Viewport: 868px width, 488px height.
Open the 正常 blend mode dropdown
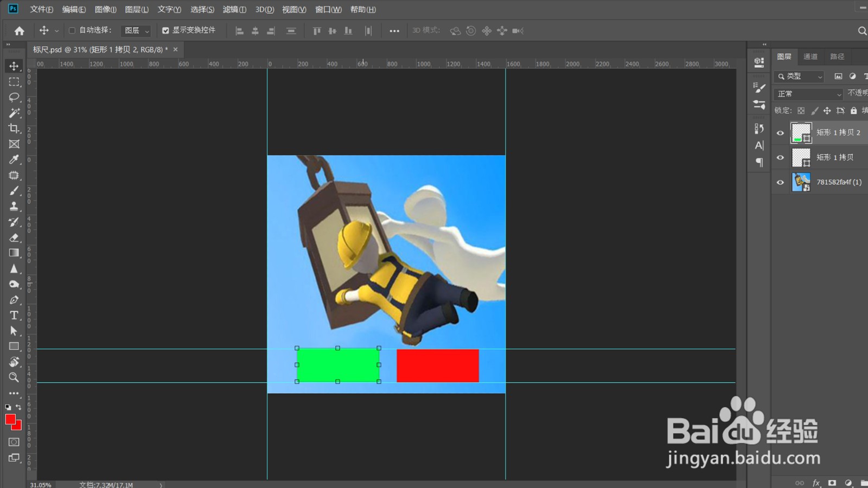pyautogui.click(x=808, y=94)
